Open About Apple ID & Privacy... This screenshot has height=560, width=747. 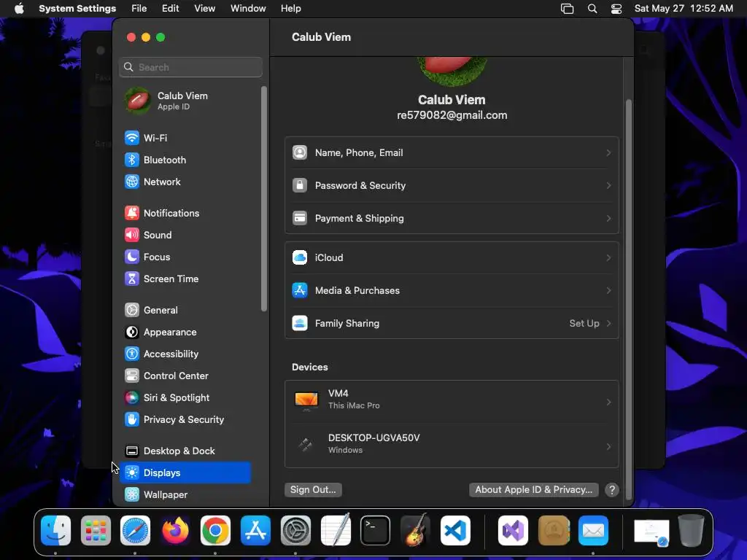(533, 490)
